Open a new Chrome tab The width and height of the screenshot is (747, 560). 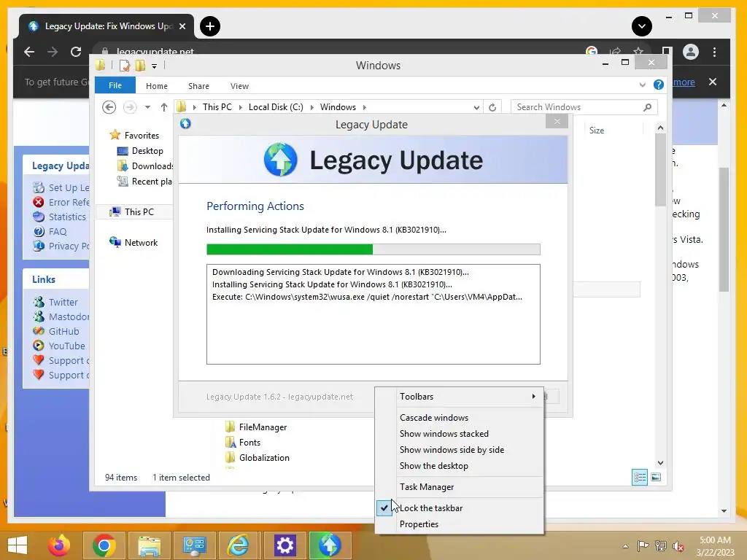210,26
